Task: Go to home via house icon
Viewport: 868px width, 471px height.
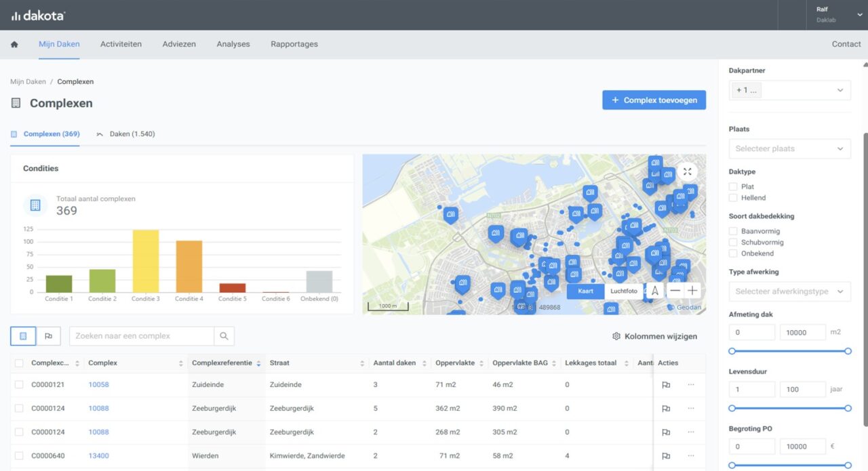Action: 14,44
